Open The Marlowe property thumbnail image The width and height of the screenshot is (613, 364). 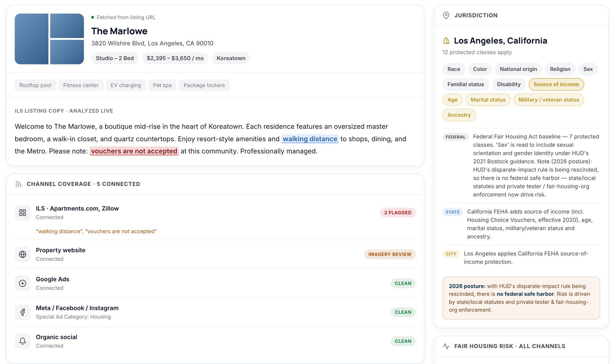click(x=49, y=39)
